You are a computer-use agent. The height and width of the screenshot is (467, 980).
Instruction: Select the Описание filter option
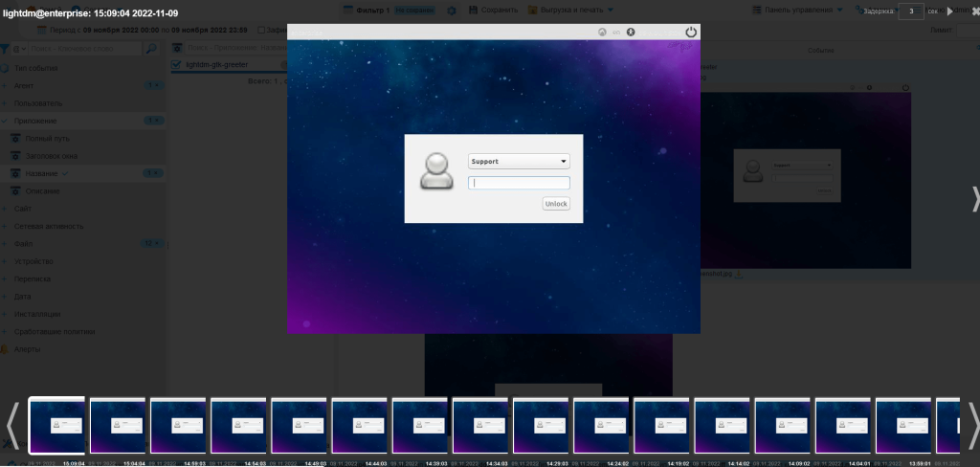[x=42, y=190]
